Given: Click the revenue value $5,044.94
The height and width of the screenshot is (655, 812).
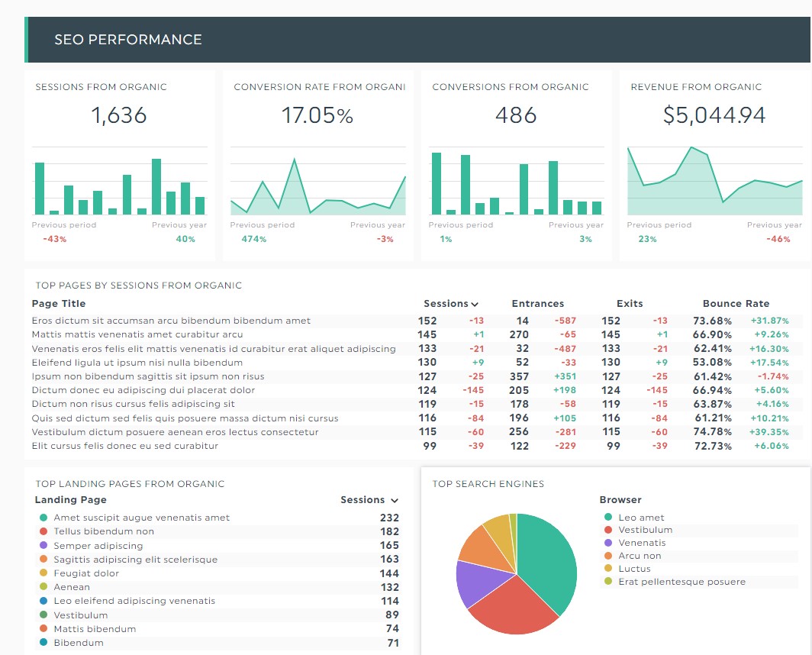Looking at the screenshot, I should click(714, 115).
